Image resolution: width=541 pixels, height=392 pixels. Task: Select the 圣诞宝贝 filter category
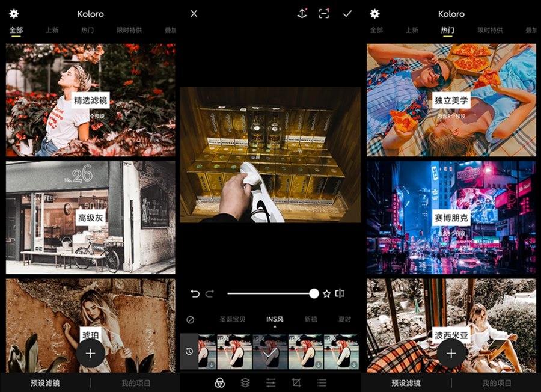click(232, 320)
